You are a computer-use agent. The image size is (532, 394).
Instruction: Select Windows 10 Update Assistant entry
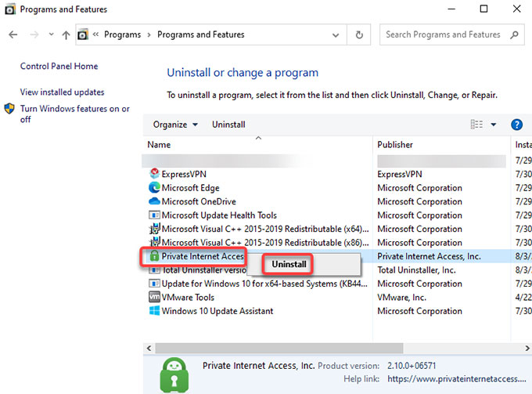point(217,311)
